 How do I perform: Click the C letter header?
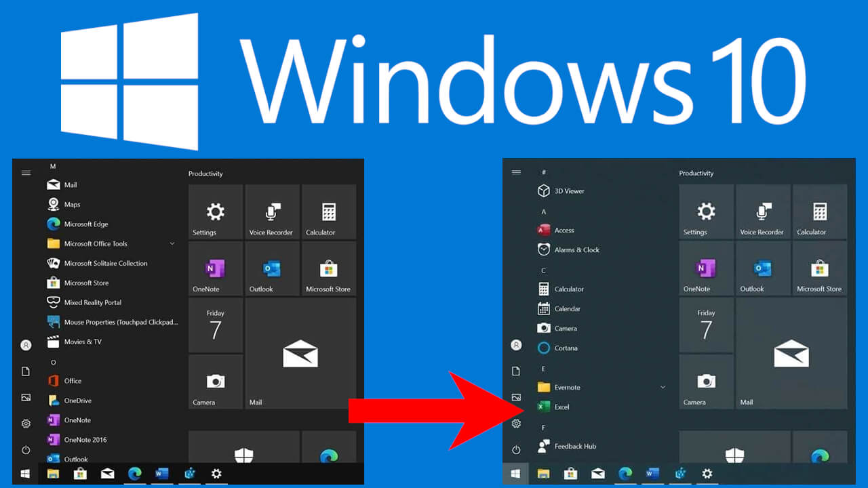544,271
